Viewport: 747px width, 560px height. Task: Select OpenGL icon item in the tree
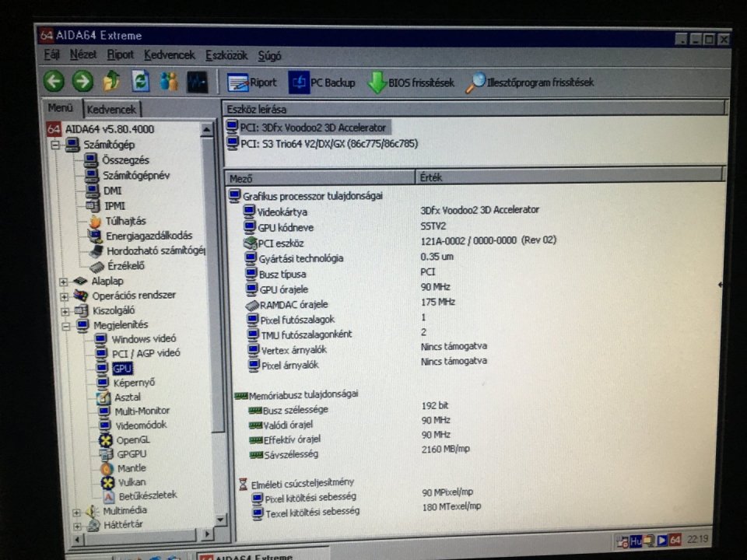[124, 440]
